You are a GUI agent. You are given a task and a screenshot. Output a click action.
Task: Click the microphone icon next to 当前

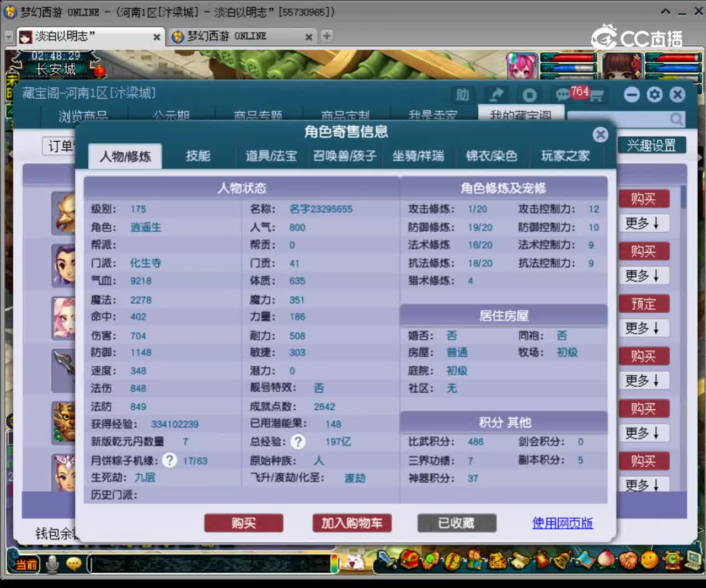pos(52,564)
